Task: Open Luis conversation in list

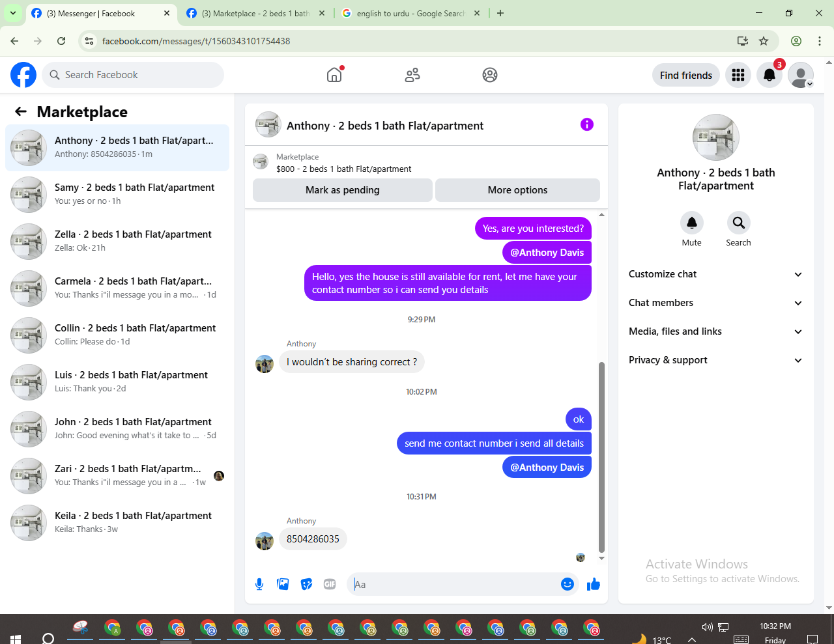Action: coord(117,382)
